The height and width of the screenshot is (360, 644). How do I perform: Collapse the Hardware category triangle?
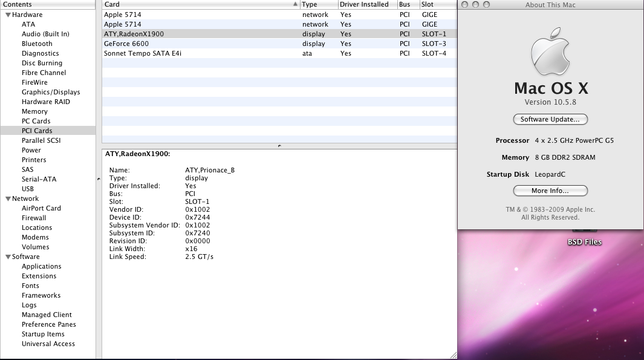click(8, 15)
